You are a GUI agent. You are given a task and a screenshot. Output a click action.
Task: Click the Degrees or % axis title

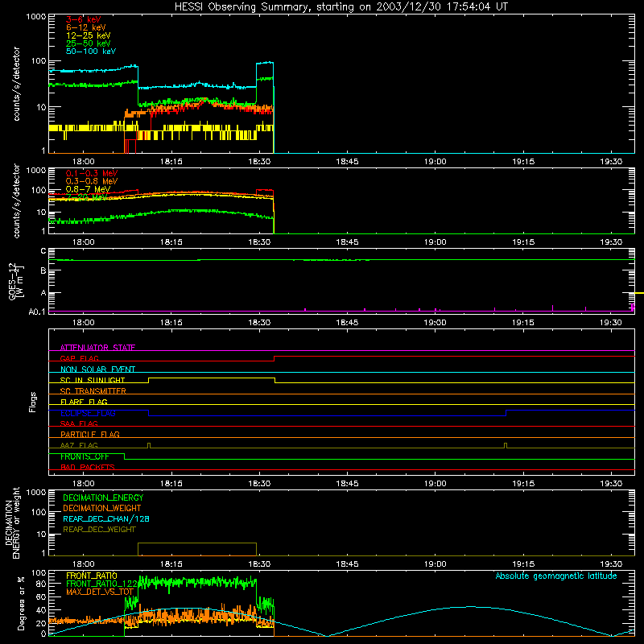tap(21, 603)
